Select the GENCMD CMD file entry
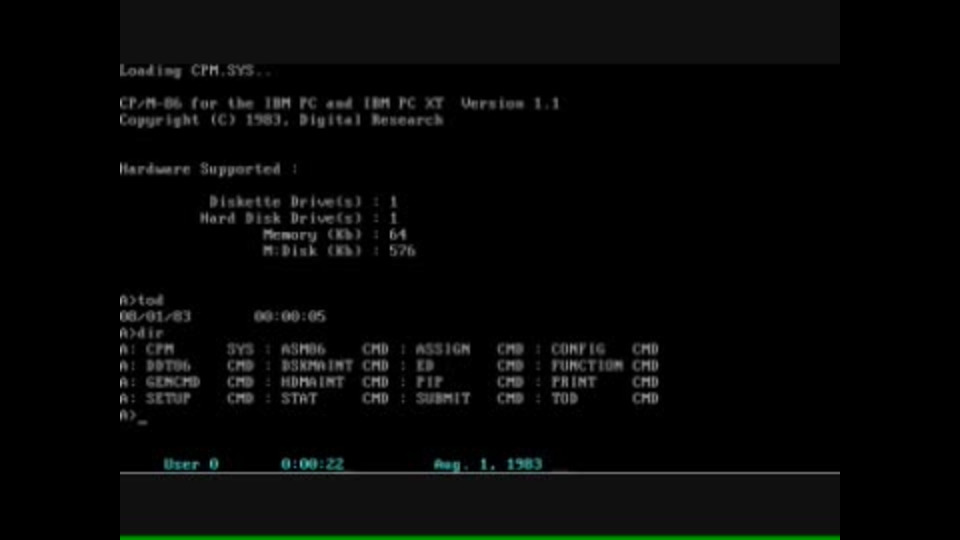The width and height of the screenshot is (960, 540). click(200, 382)
